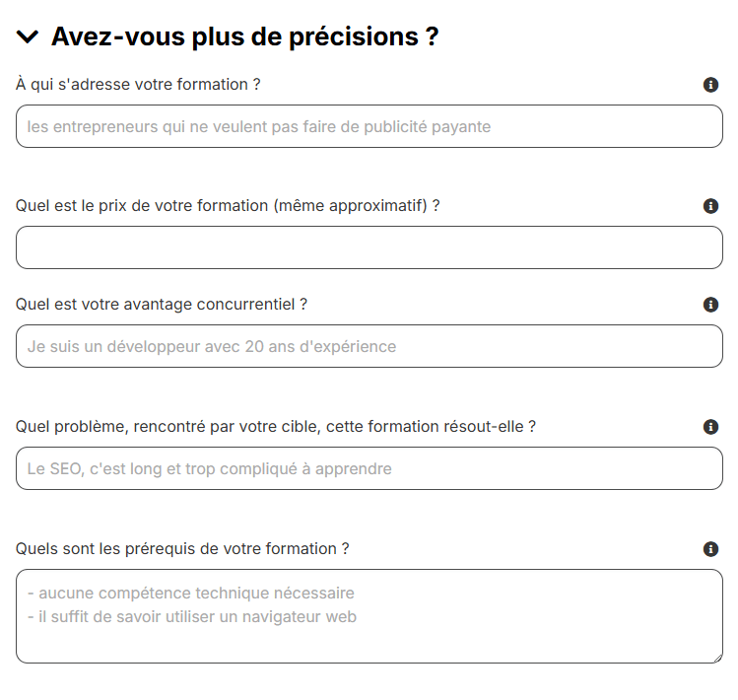Click the "Quel est le prix de votre formation" label

coord(228,206)
